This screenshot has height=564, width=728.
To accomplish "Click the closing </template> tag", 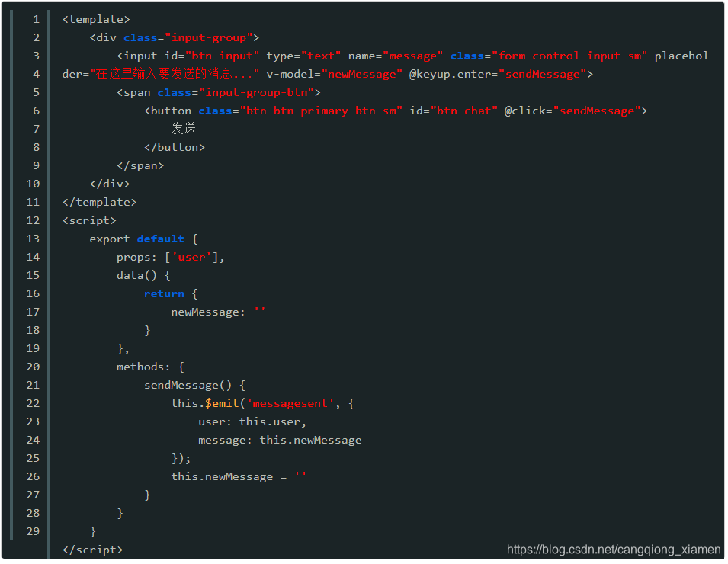I will pyautogui.click(x=99, y=203).
